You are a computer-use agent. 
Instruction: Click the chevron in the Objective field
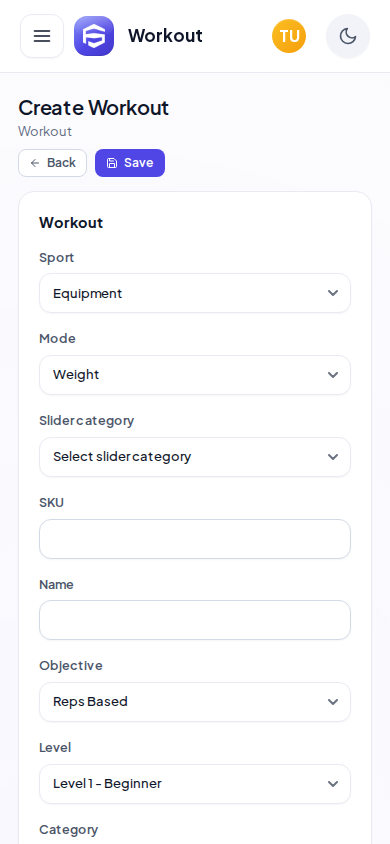[333, 702]
